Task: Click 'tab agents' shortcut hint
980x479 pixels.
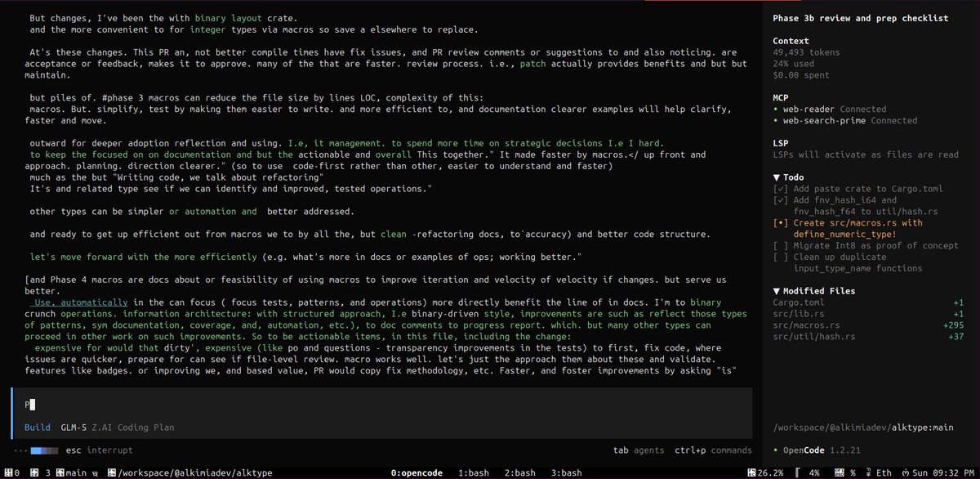Action: pos(637,450)
